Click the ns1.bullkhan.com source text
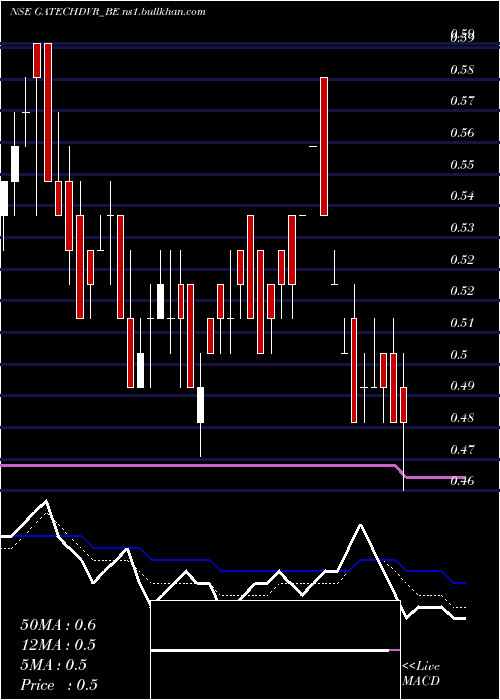 164,12
